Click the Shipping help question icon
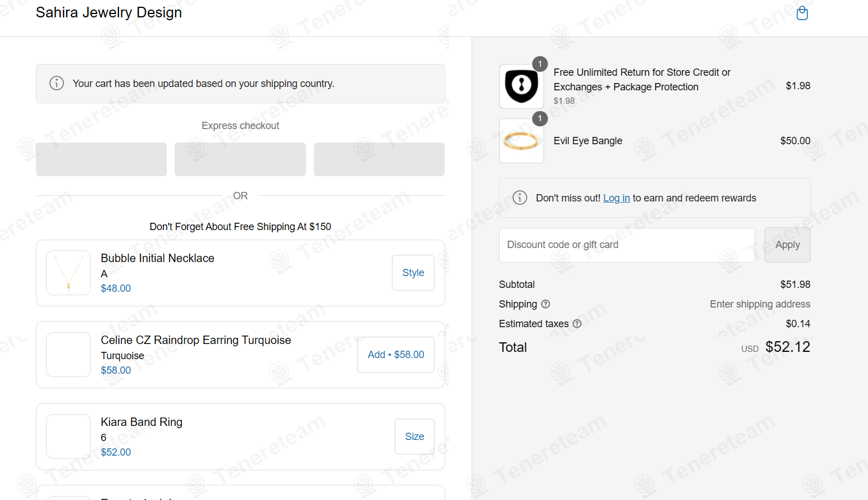 tap(545, 304)
